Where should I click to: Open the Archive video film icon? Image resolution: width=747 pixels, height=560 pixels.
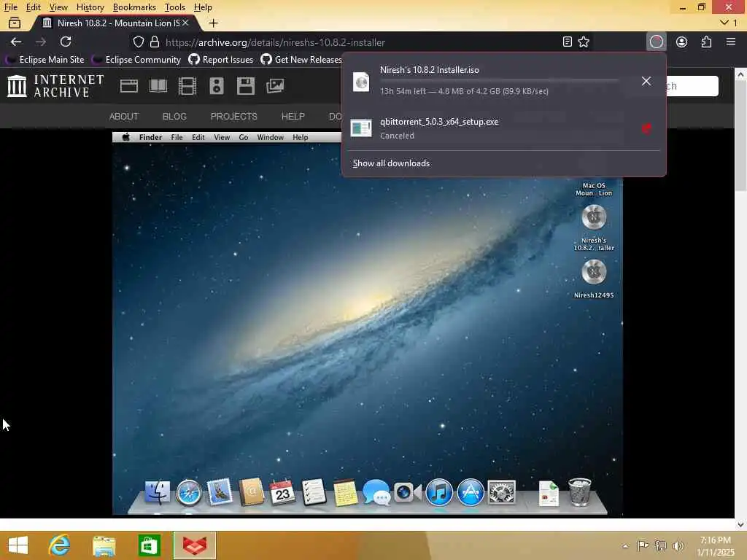(x=187, y=86)
